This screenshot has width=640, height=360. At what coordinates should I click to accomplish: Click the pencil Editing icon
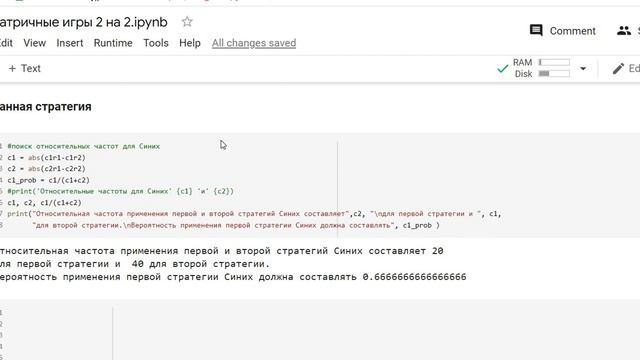618,69
